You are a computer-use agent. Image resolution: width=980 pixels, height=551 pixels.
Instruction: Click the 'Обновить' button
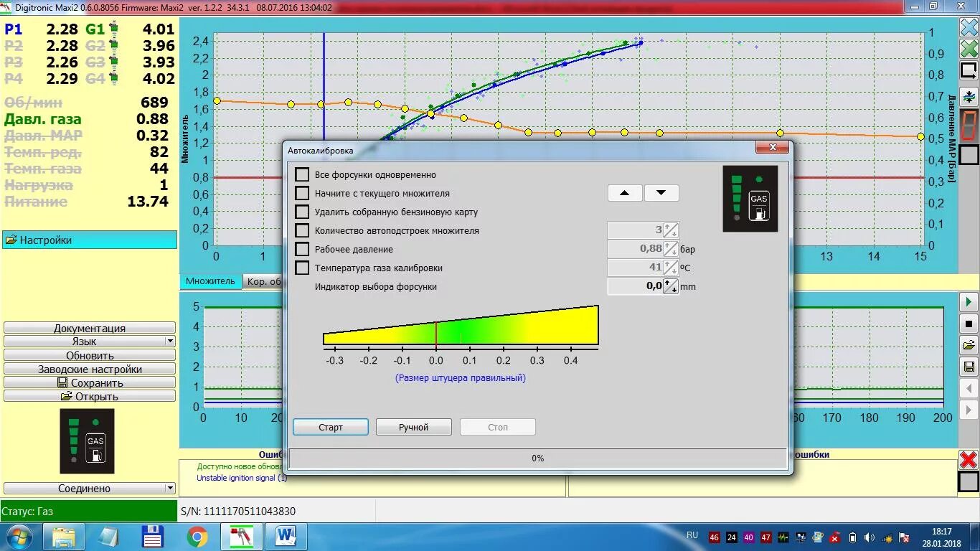click(90, 355)
